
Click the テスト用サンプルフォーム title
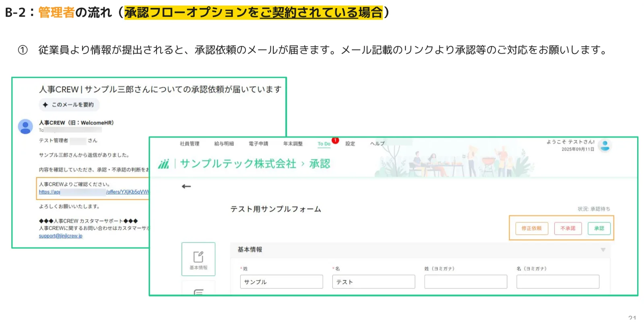click(x=276, y=209)
